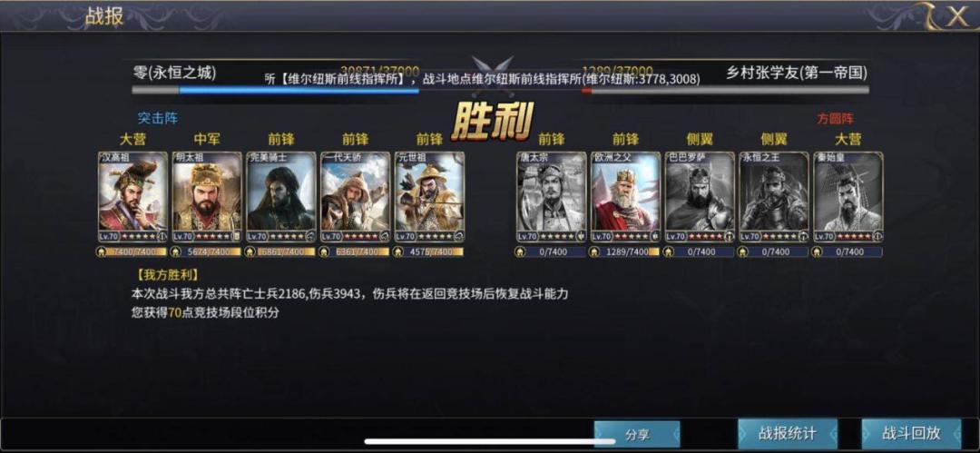980x453 pixels.
Task: View the 秦始皇 enemy general card
Action: click(848, 197)
